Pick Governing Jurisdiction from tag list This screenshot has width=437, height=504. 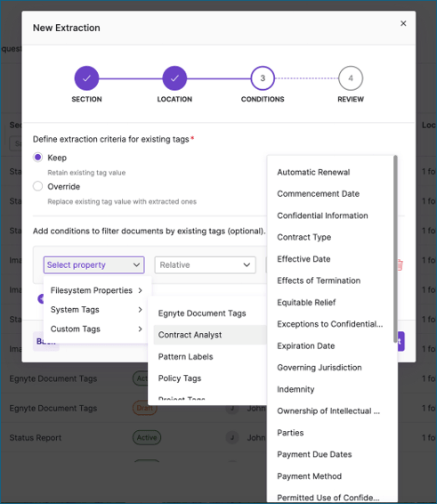coord(320,368)
